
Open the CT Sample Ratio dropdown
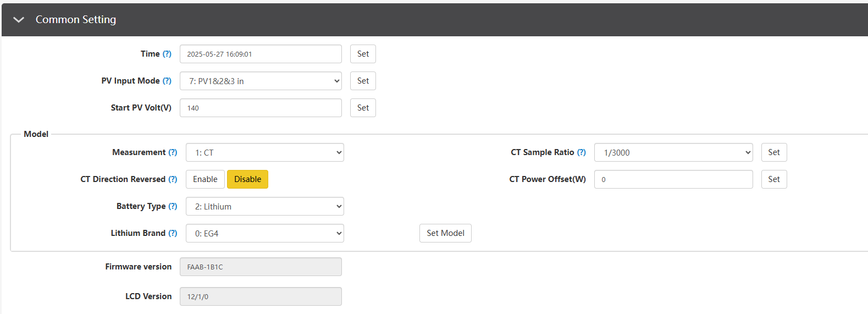coord(673,152)
